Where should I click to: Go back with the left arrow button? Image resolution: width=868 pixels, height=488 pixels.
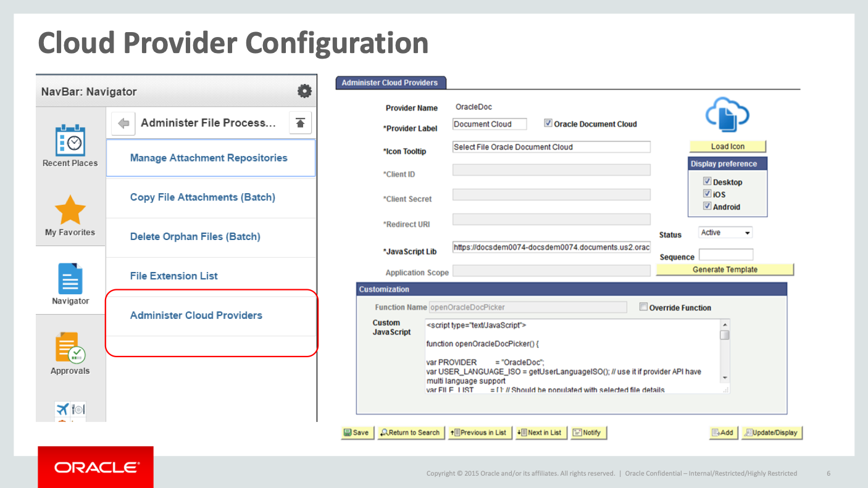point(123,123)
